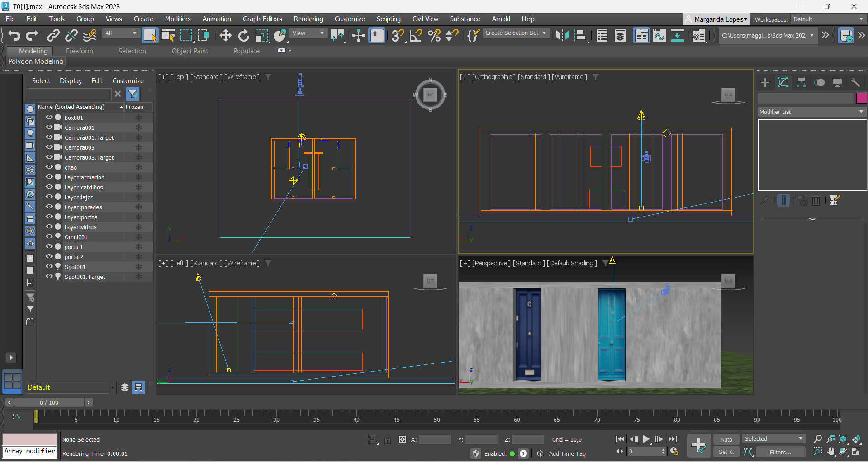The height and width of the screenshot is (462, 868).
Task: Toggle visibility of Layer:paredes
Action: [x=49, y=207]
